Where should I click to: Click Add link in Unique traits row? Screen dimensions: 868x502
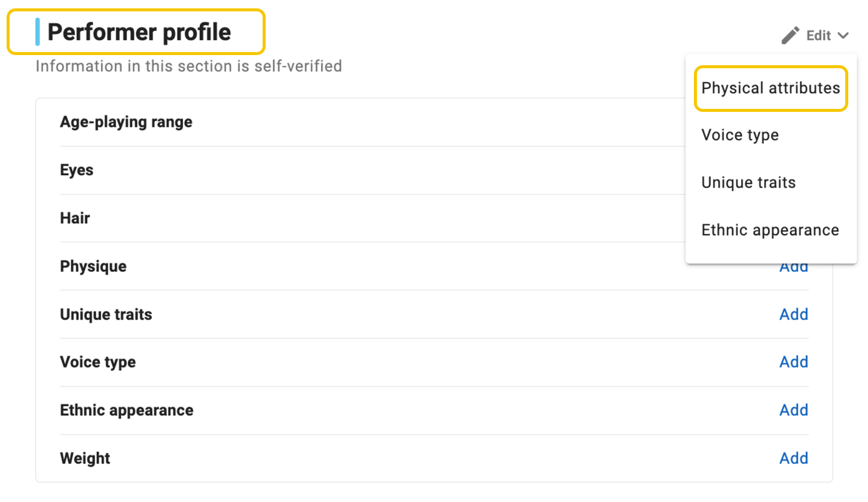794,314
